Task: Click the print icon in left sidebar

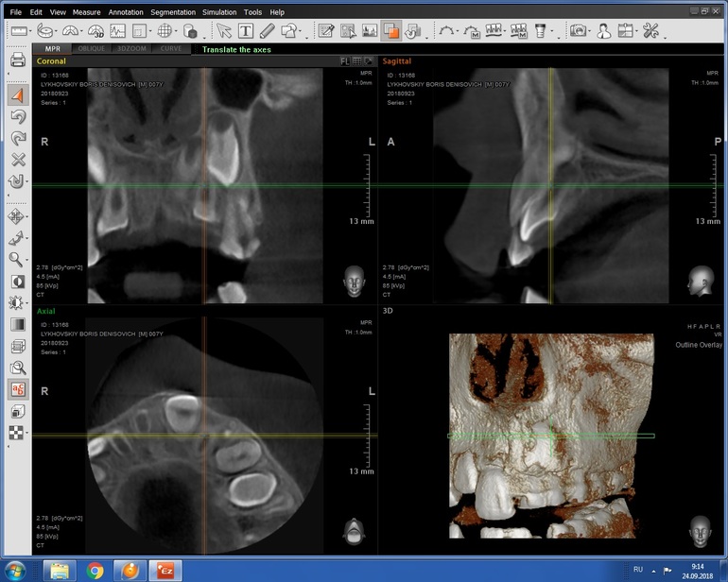Action: (18, 61)
